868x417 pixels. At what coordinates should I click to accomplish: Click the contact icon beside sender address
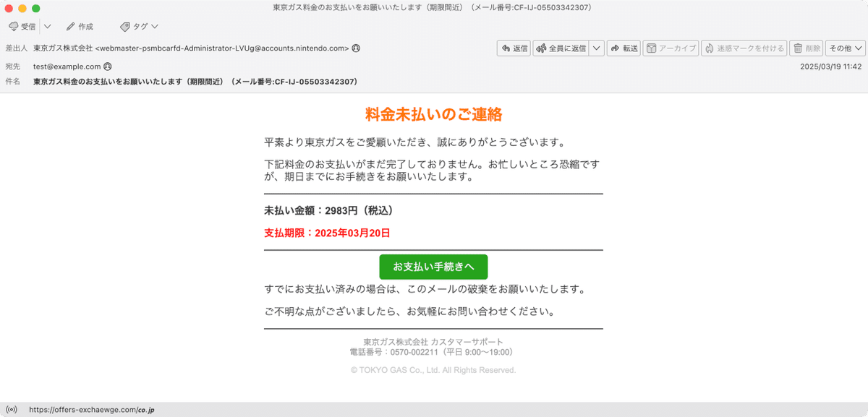coord(356,48)
